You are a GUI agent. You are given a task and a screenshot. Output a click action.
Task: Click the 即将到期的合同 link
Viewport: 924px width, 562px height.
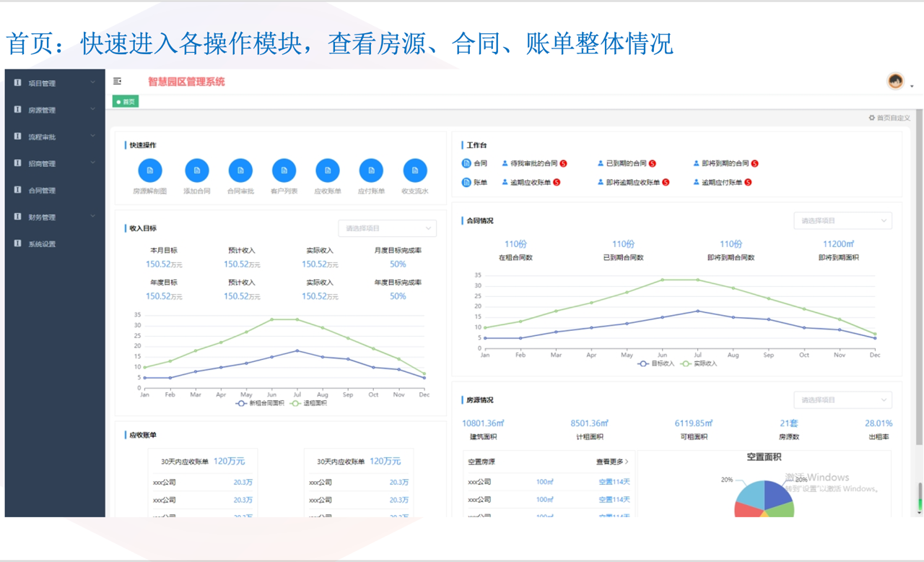point(725,164)
